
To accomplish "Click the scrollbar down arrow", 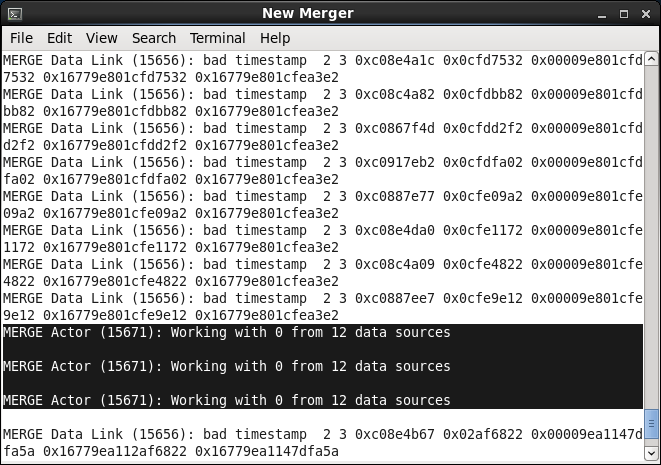I will coord(651,453).
